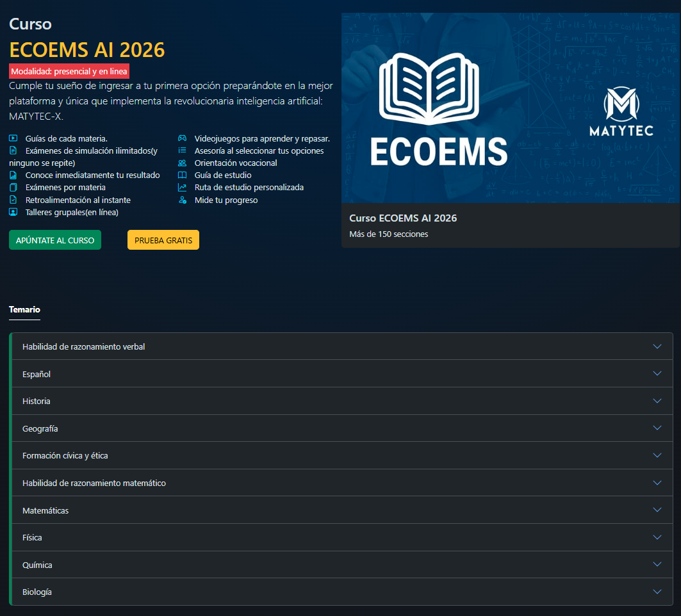Expand the Español section chevron
Image resolution: width=681 pixels, height=616 pixels.
click(x=657, y=374)
